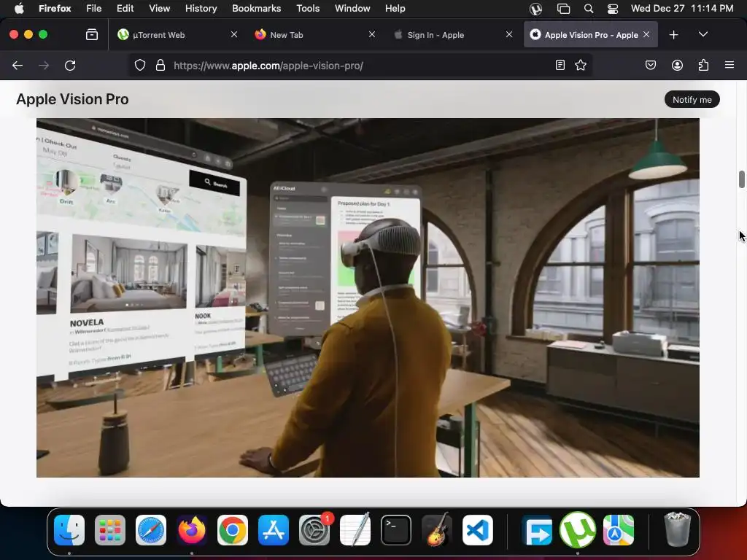Screen dimensions: 747x560
Task: Open the Help menu
Action: [x=395, y=8]
